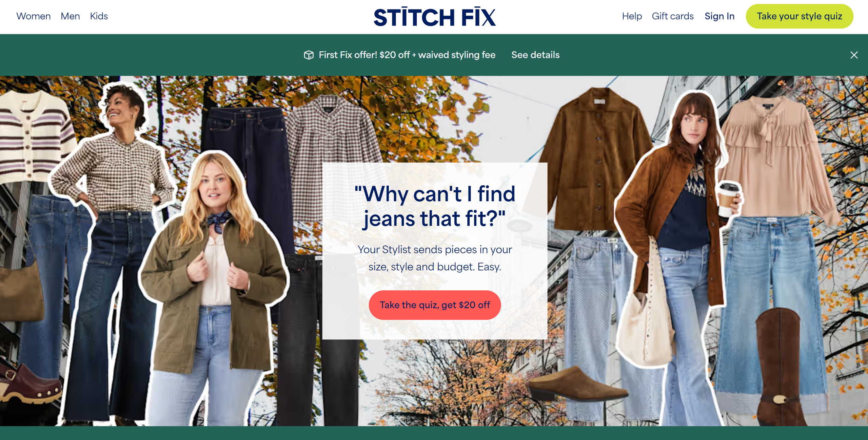Viewport: 868px width, 440px height.
Task: Click Sign In
Action: coord(719,16)
